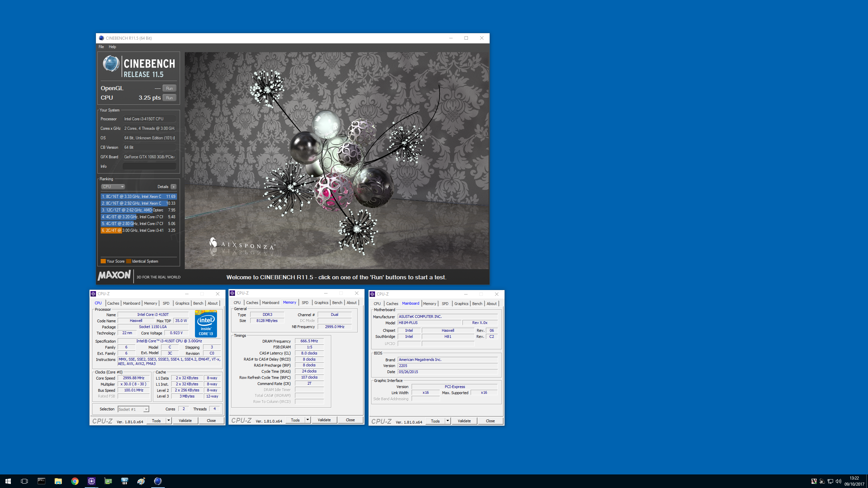This screenshot has height=488, width=868.
Task: Switch to CPU-Z via its purple taskbar icon
Action: click(x=92, y=481)
